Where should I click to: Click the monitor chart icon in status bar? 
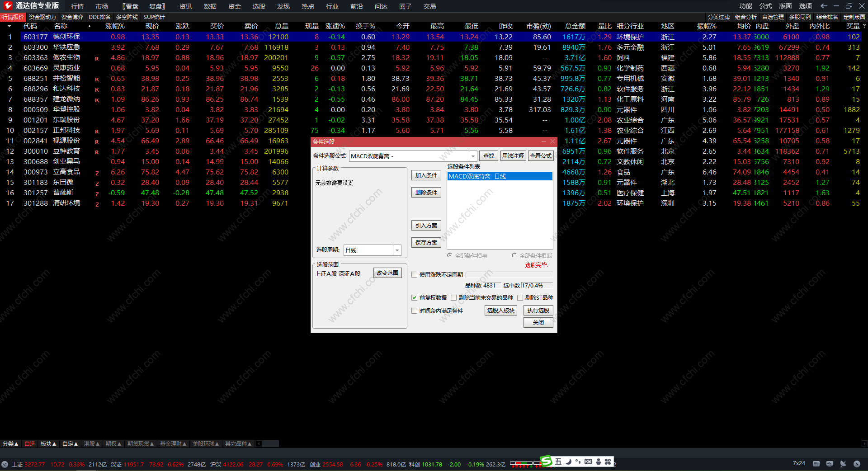[x=830, y=464]
